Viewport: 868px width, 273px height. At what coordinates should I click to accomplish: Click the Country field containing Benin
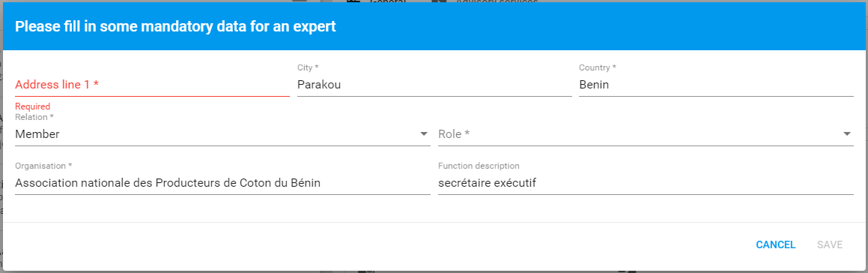(716, 85)
